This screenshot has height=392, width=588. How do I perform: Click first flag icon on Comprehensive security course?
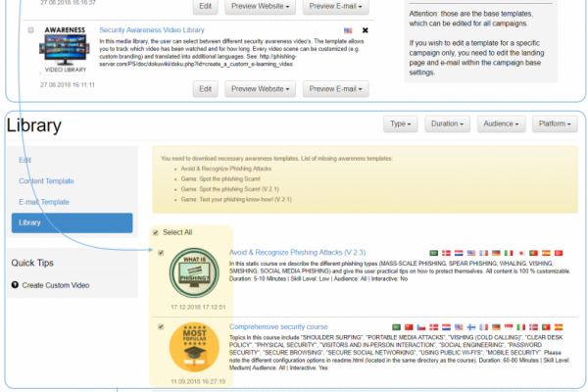[395, 326]
